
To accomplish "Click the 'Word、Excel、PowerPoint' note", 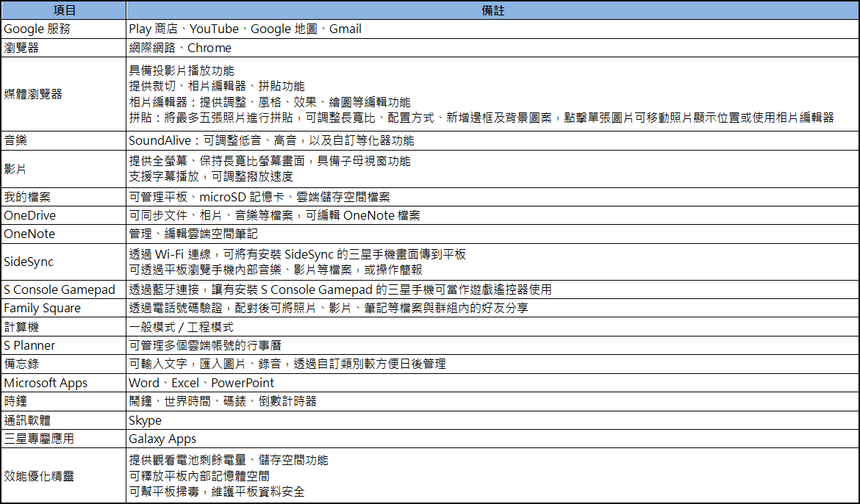I will [201, 383].
